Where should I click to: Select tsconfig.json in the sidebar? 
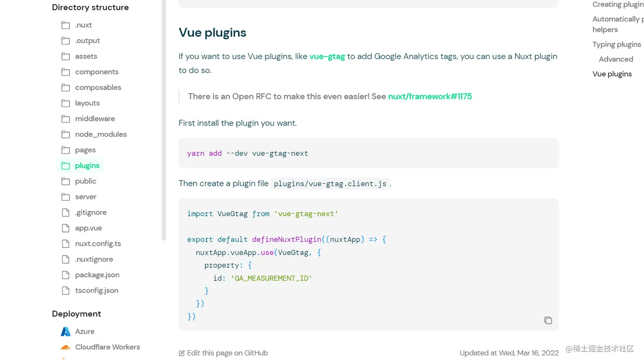coord(97,291)
